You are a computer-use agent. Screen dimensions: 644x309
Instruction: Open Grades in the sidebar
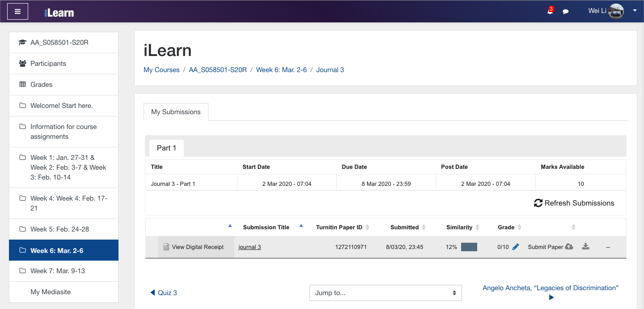pos(64,85)
